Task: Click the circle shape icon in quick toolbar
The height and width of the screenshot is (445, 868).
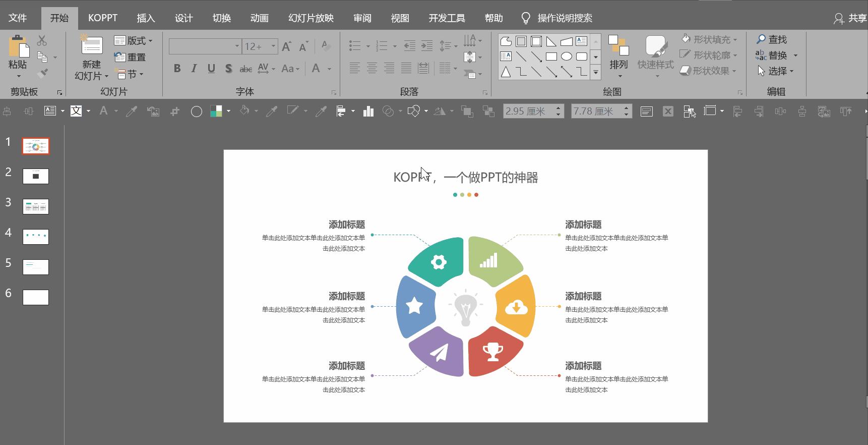Action: point(197,112)
